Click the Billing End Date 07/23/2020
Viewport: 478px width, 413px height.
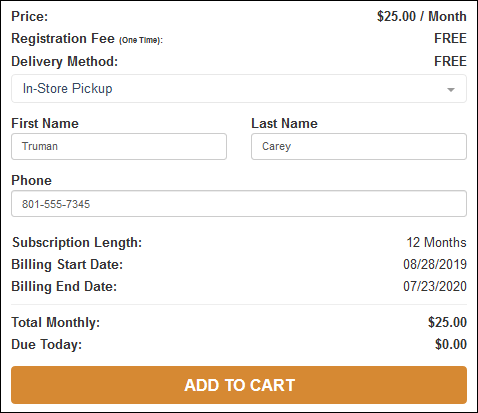(435, 286)
